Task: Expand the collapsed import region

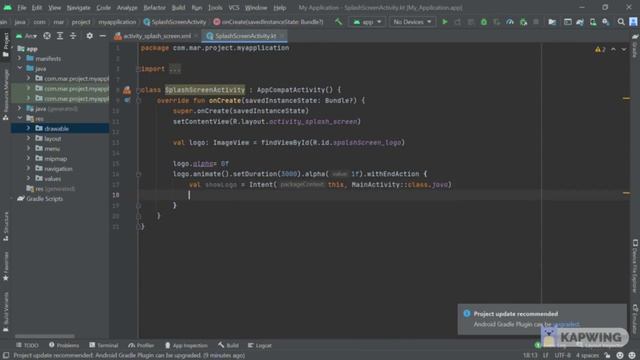Action: click(175, 69)
